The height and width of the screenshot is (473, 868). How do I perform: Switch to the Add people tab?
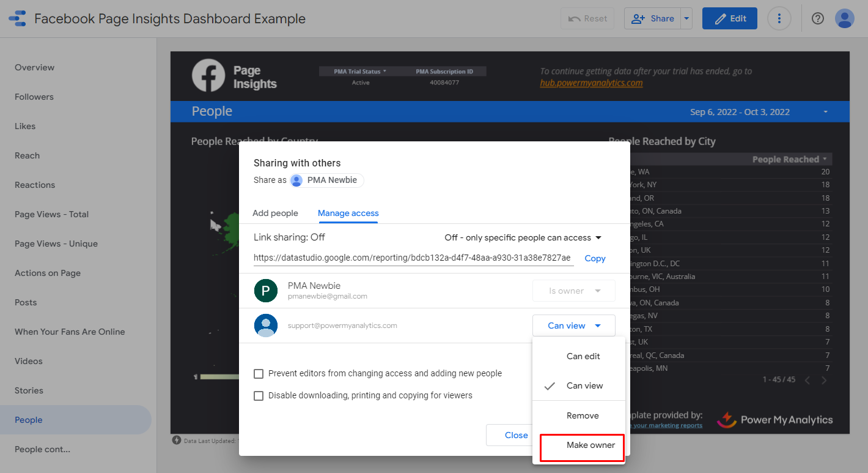pyautogui.click(x=275, y=213)
